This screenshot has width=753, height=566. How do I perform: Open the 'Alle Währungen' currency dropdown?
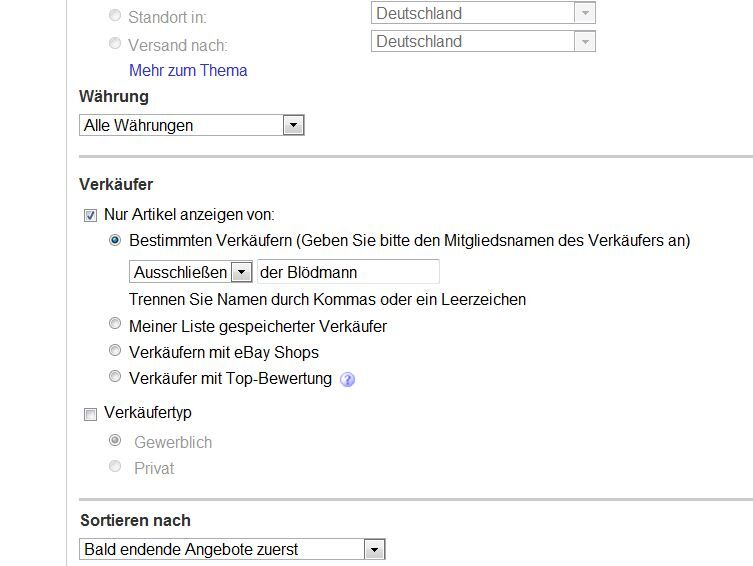(x=191, y=125)
